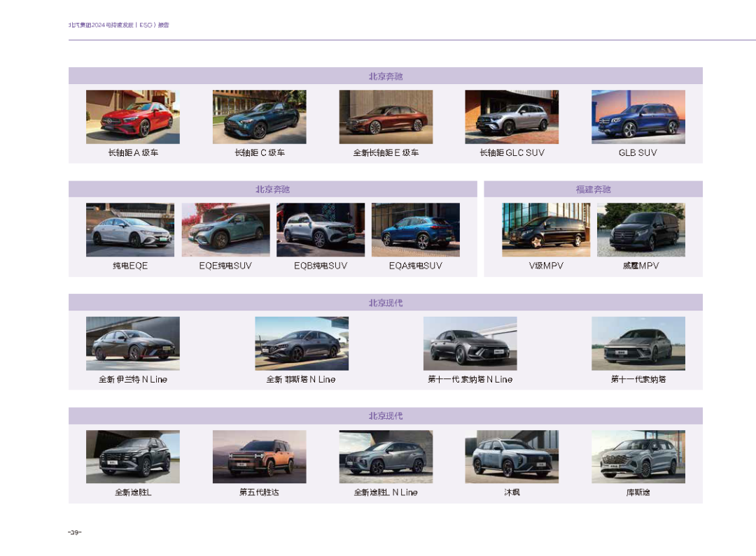Click the 北京现代 header above 途胜L row
Image resolution: width=756 pixels, height=556 pixels.
(385, 416)
